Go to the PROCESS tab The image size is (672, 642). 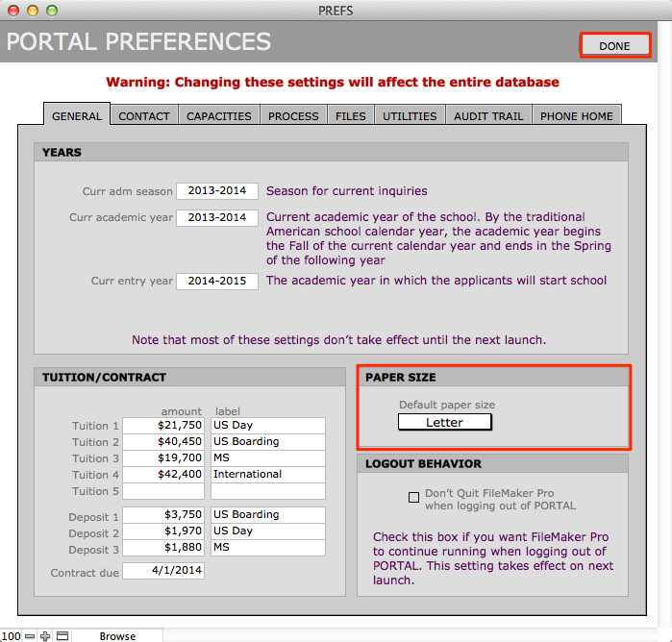(x=293, y=116)
